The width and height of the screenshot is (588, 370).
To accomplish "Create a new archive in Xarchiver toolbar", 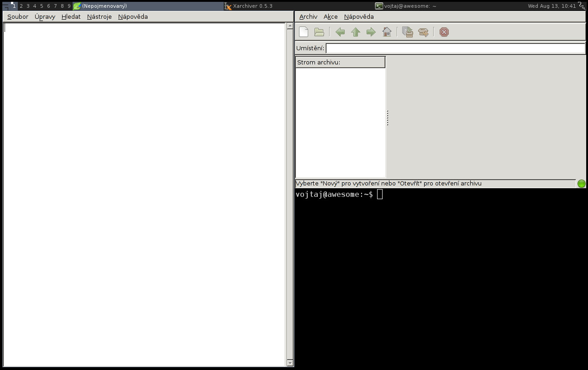I will pos(304,32).
